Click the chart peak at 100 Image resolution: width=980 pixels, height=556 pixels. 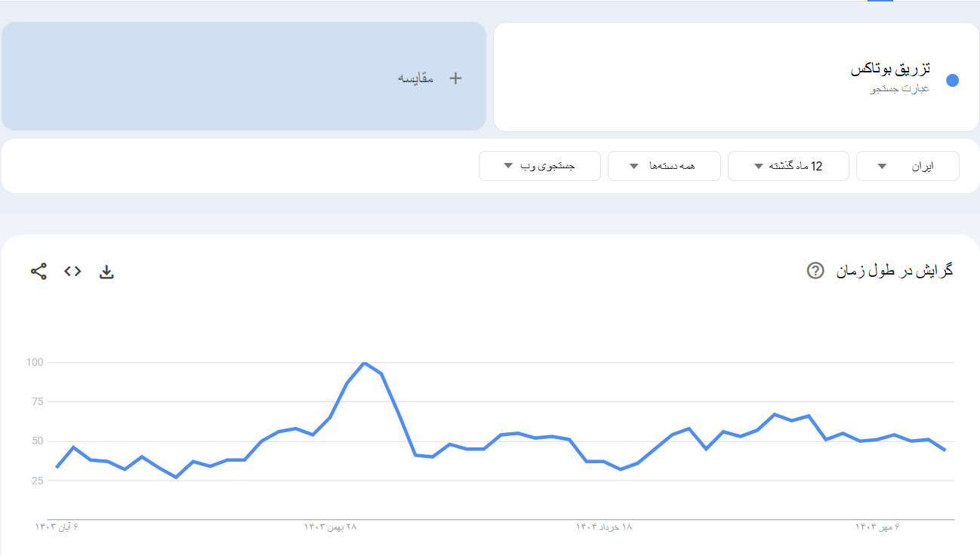click(365, 363)
